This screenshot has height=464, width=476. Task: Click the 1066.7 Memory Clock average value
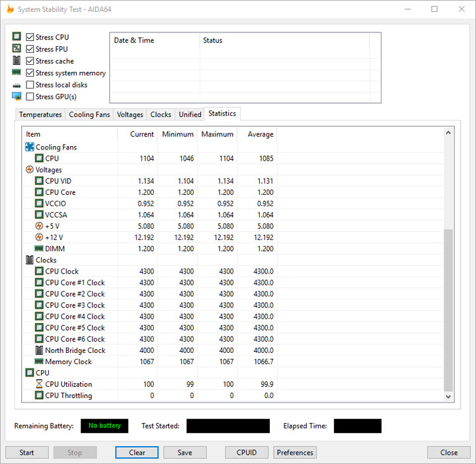[x=264, y=362]
